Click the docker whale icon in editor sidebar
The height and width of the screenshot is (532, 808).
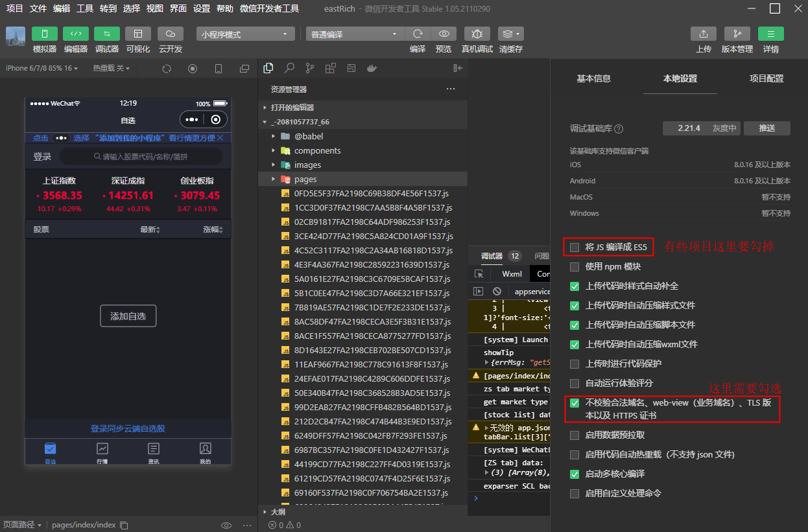(372, 68)
